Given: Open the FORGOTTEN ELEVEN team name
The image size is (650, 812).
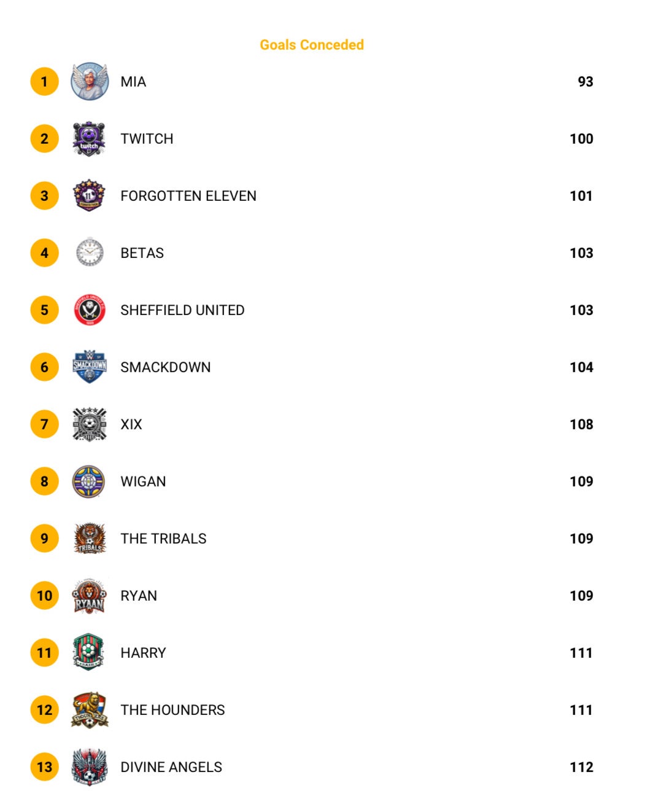Looking at the screenshot, I should click(188, 196).
